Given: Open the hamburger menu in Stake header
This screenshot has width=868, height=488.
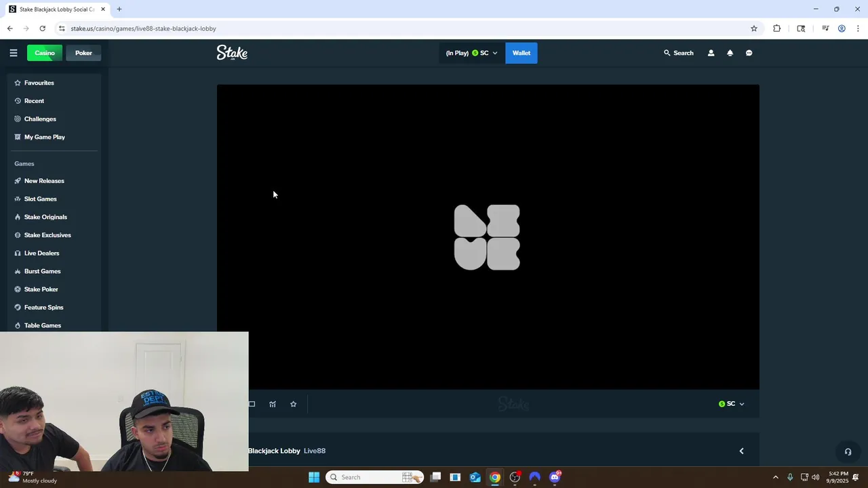Looking at the screenshot, I should 13,53.
